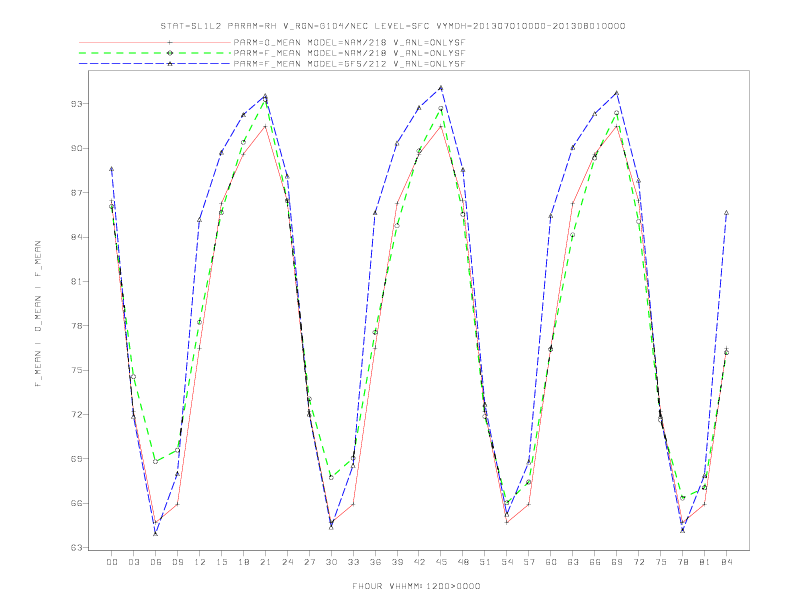
Task: Click y-axis tick label 81
Action: 76,282
